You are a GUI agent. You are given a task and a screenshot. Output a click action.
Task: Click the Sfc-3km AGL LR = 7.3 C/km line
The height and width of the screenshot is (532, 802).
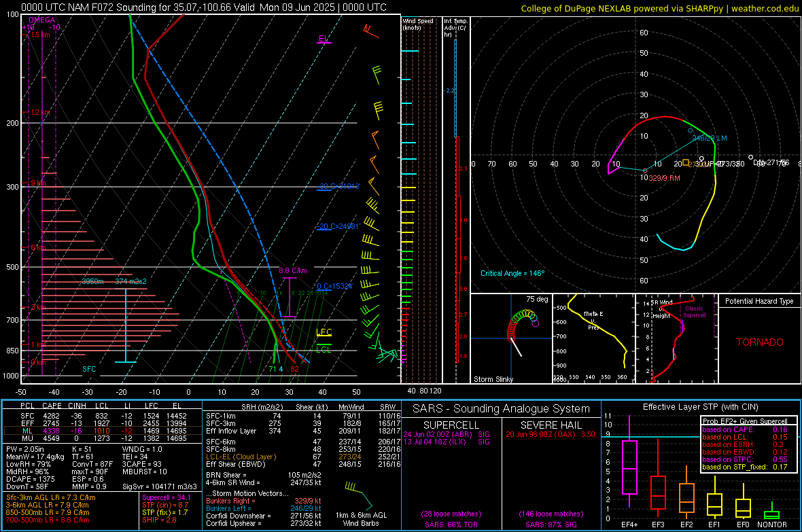point(51,497)
